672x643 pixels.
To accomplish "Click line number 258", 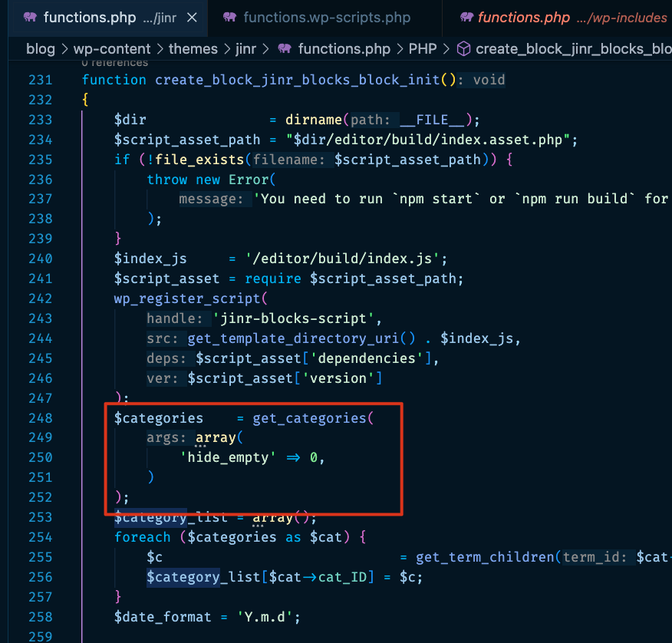I will pyautogui.click(x=41, y=617).
